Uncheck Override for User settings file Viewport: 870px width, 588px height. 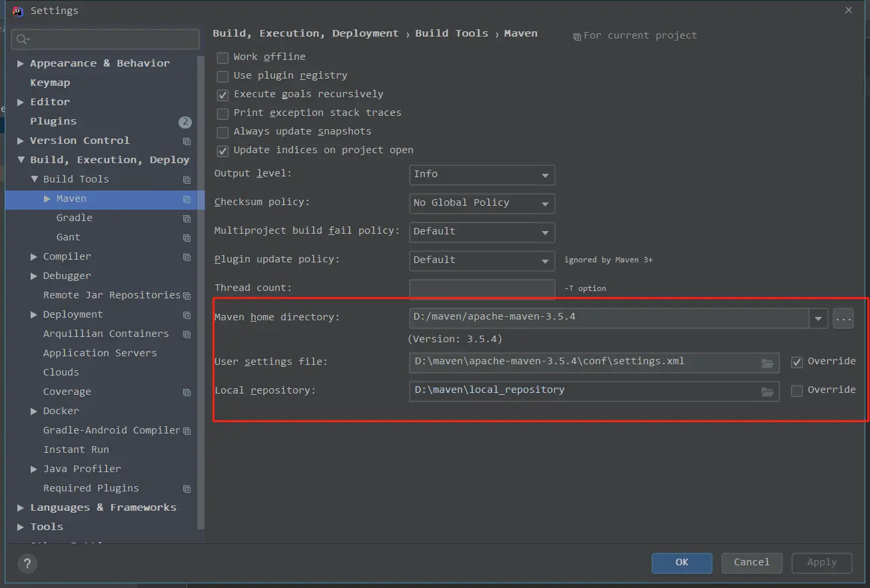pos(797,362)
